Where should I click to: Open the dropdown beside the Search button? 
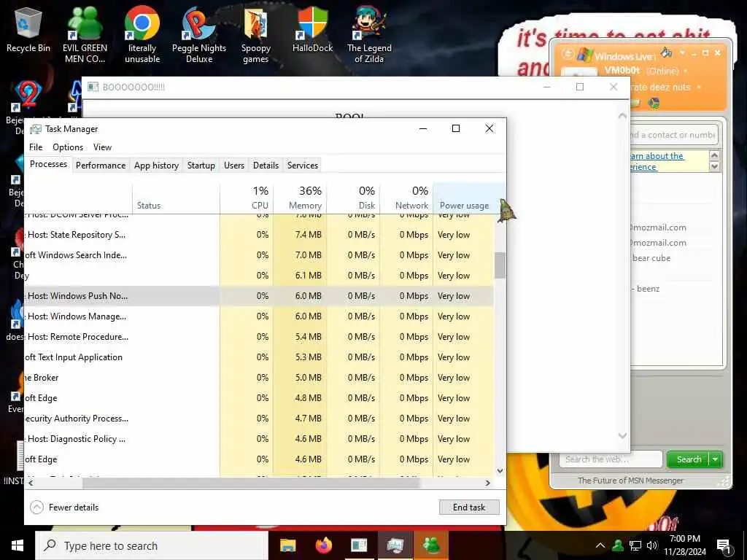(x=716, y=459)
